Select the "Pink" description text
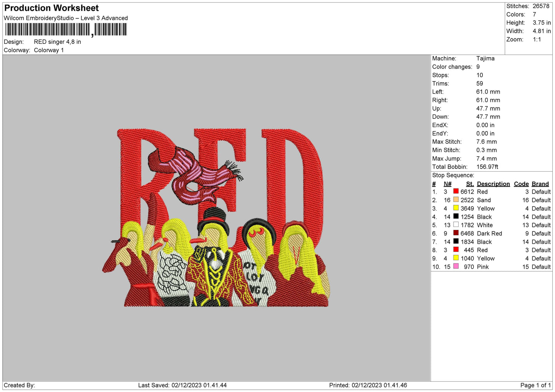Viewport: 555px width, 392px height. [x=483, y=267]
